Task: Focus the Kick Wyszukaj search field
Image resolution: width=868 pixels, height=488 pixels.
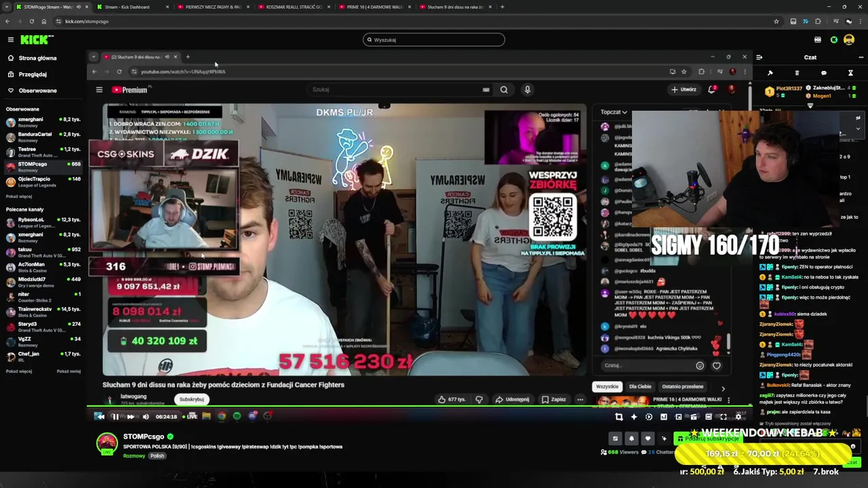Action: [434, 40]
